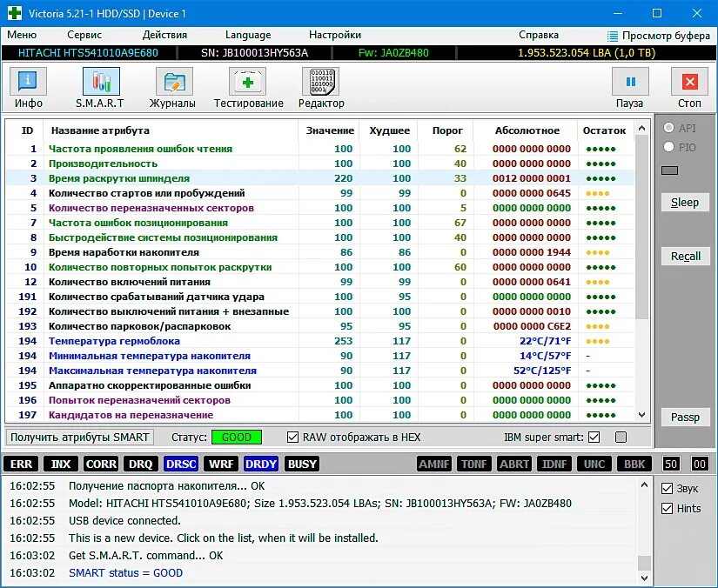Select row Время наработки накопителя

[320, 252]
